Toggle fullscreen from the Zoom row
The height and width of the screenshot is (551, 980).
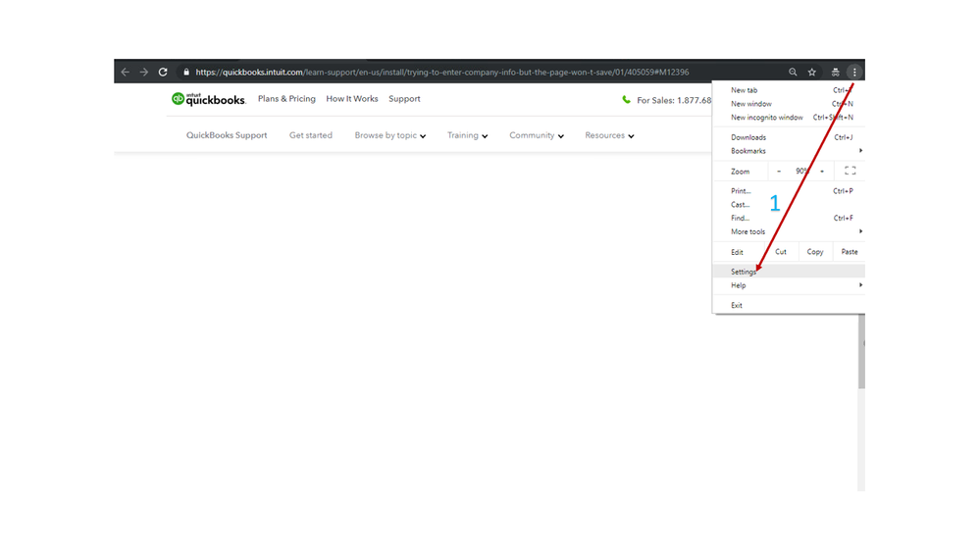850,171
